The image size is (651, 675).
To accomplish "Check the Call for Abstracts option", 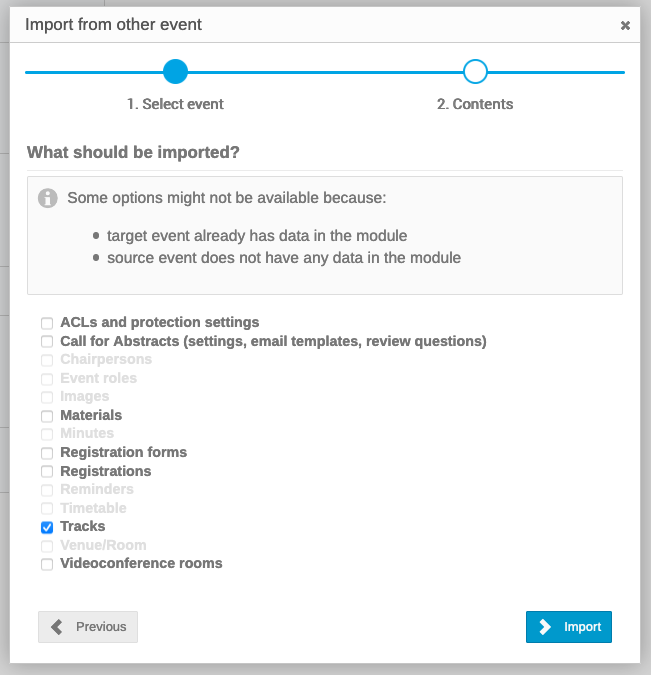I will (x=47, y=341).
